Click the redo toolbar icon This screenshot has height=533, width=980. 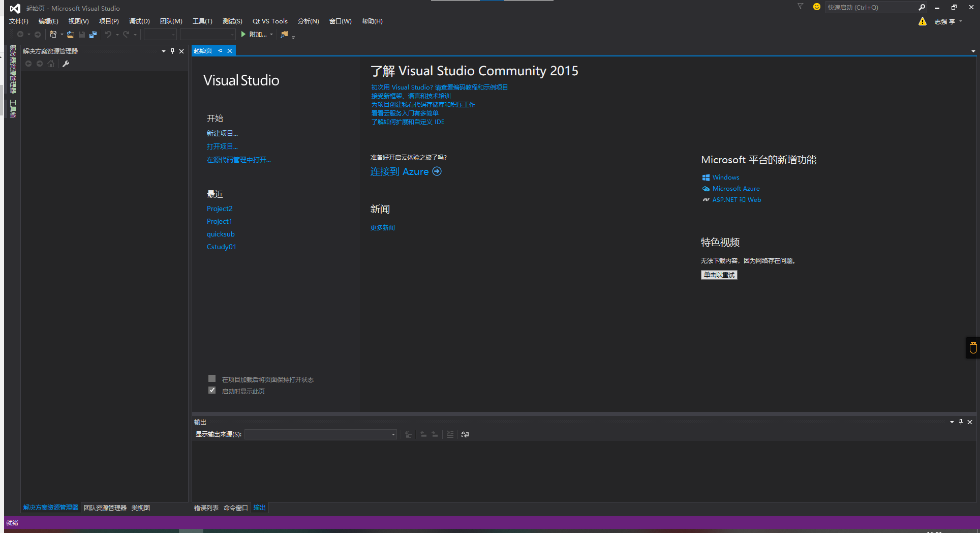click(x=126, y=35)
